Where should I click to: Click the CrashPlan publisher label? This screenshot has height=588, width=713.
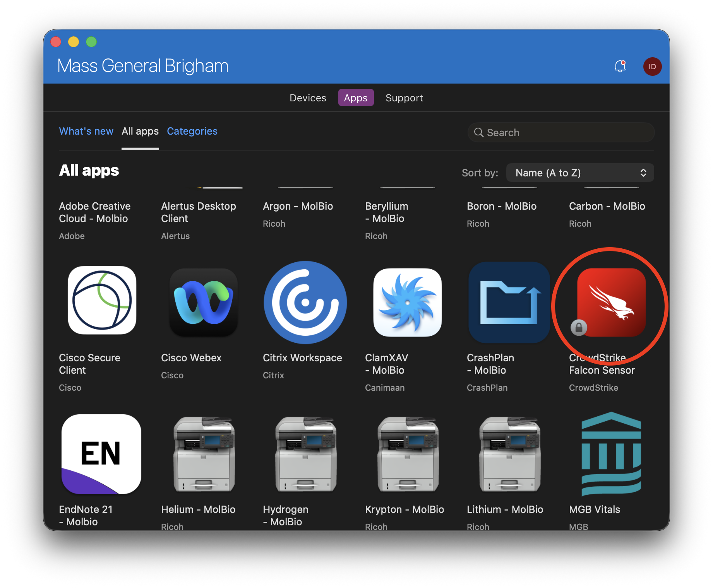click(487, 388)
